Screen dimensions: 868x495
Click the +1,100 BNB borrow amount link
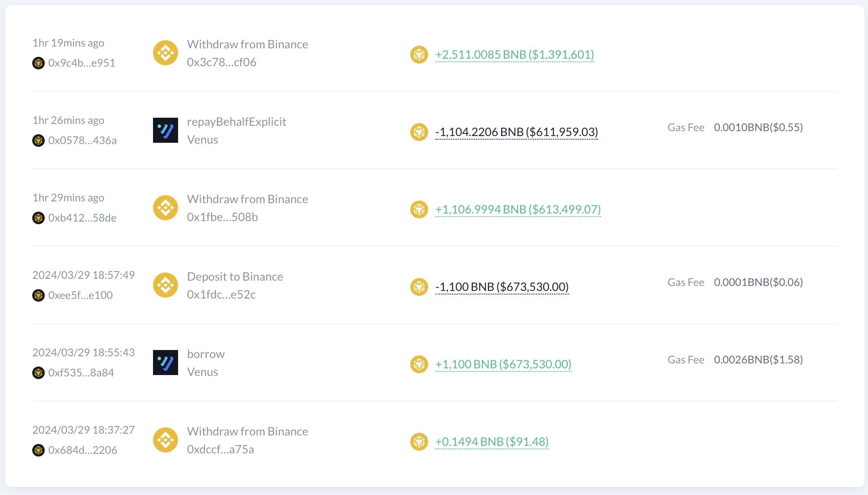[502, 364]
